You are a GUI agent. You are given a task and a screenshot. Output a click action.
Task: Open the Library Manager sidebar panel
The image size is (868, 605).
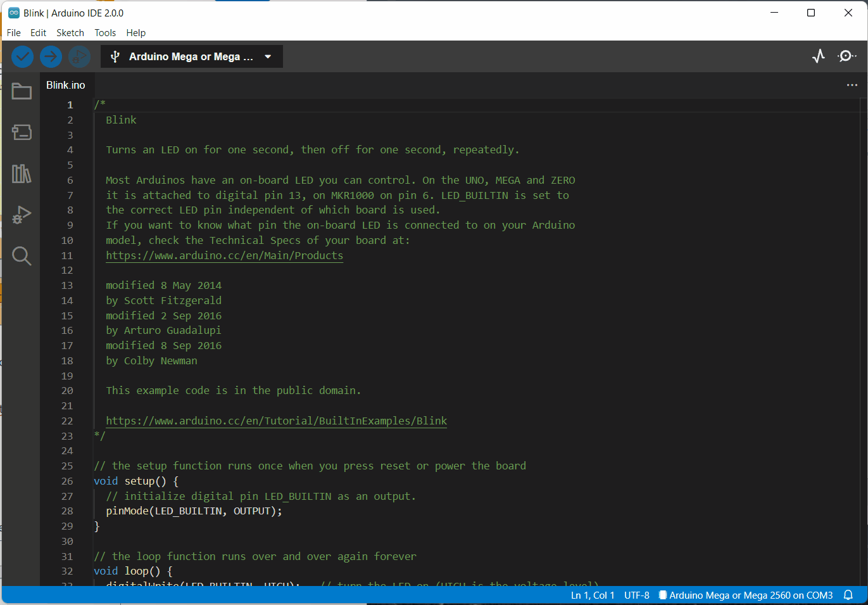22,174
